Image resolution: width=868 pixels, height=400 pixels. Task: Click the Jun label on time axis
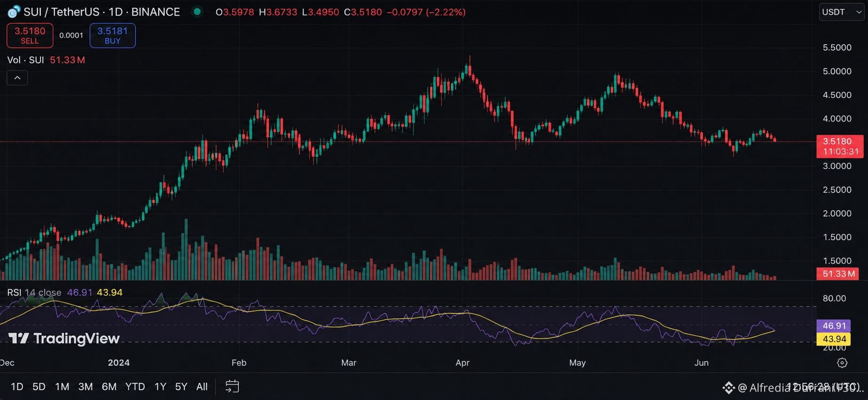pos(701,363)
